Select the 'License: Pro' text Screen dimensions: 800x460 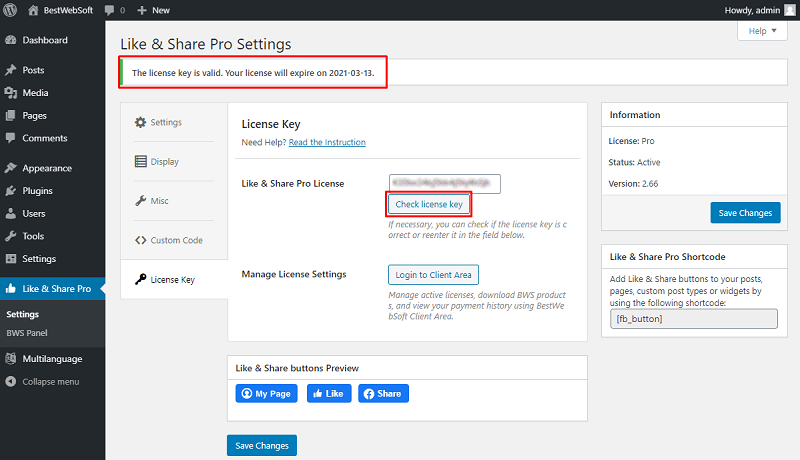(x=631, y=141)
